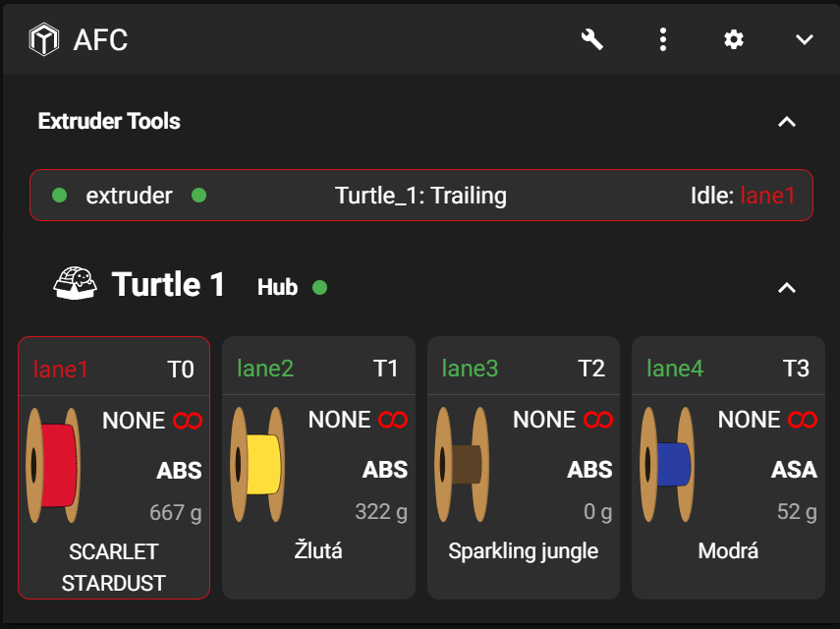Click the T3 tool label on lane4
The height and width of the screenshot is (629, 840).
coord(796,369)
